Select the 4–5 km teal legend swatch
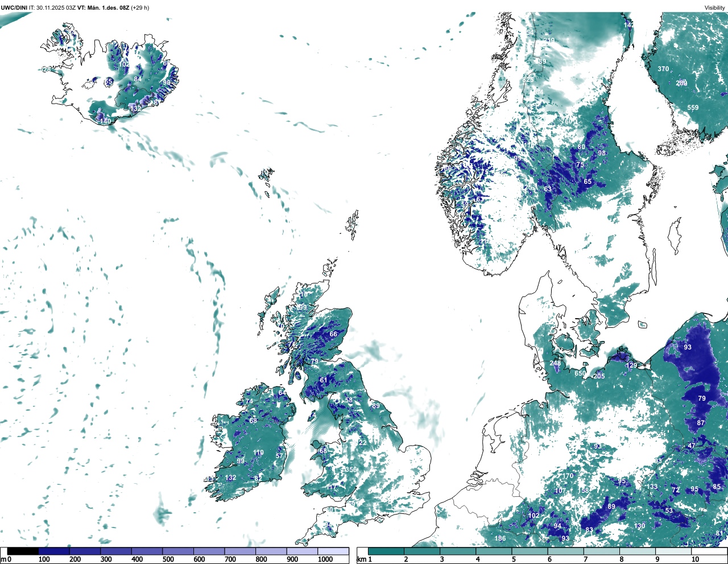Image resolution: width=728 pixels, height=564 pixels. [494, 551]
